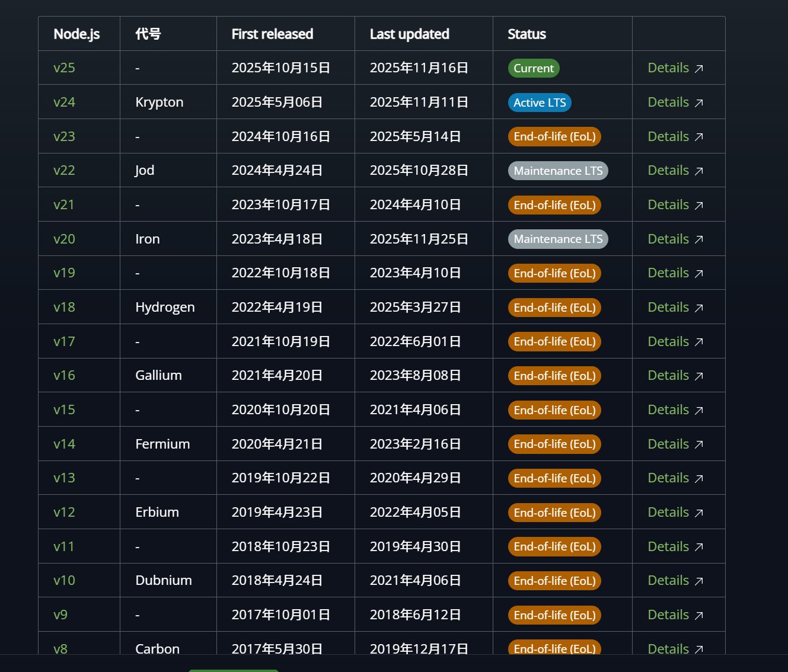Open the v12 version link
Screen dimensions: 788x672
[64, 512]
